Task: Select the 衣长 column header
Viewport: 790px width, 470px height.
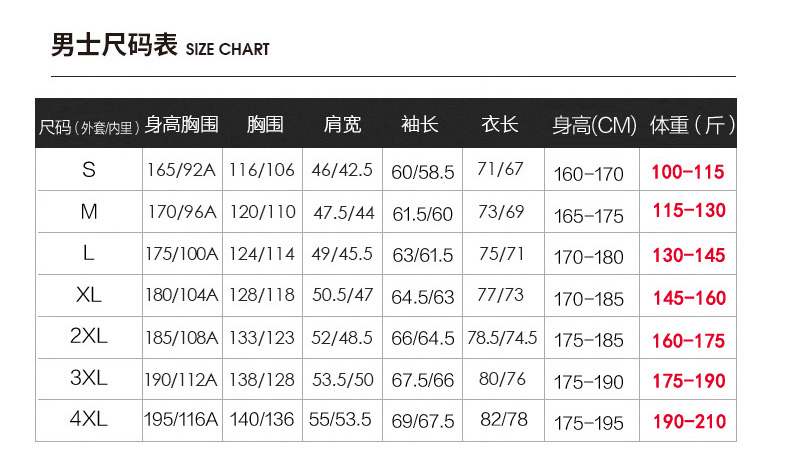Action: pos(500,125)
